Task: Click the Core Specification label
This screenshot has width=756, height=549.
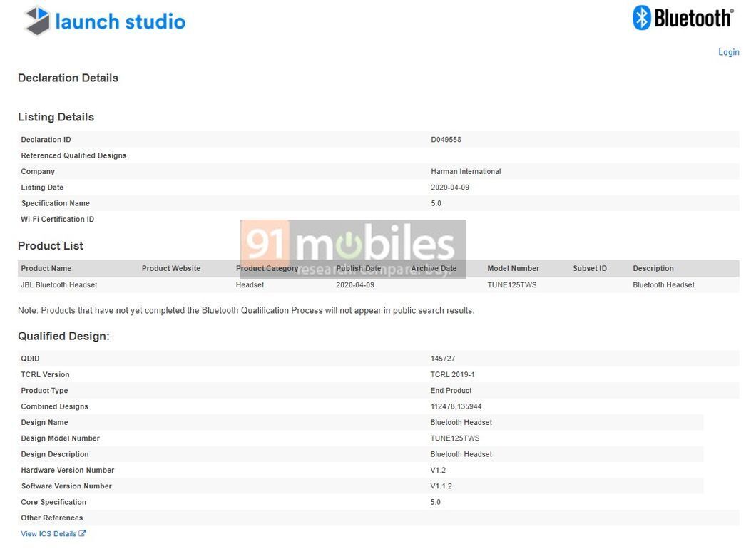Action: tap(53, 502)
